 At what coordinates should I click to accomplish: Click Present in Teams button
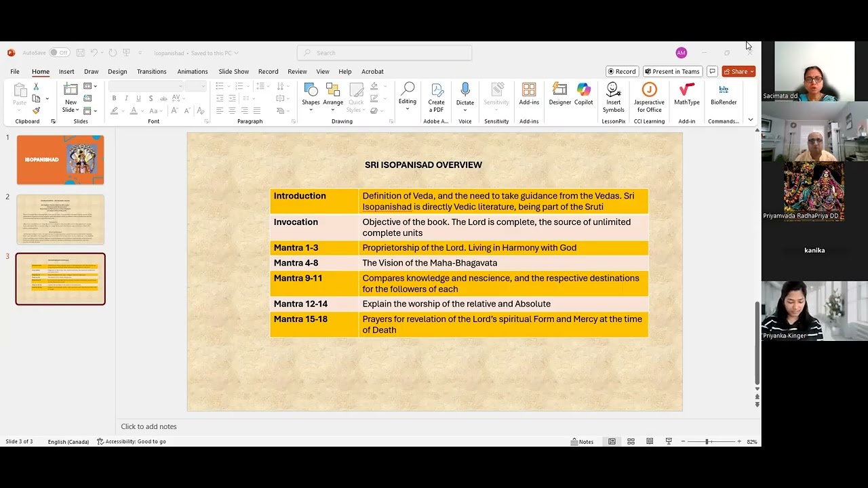click(x=671, y=71)
